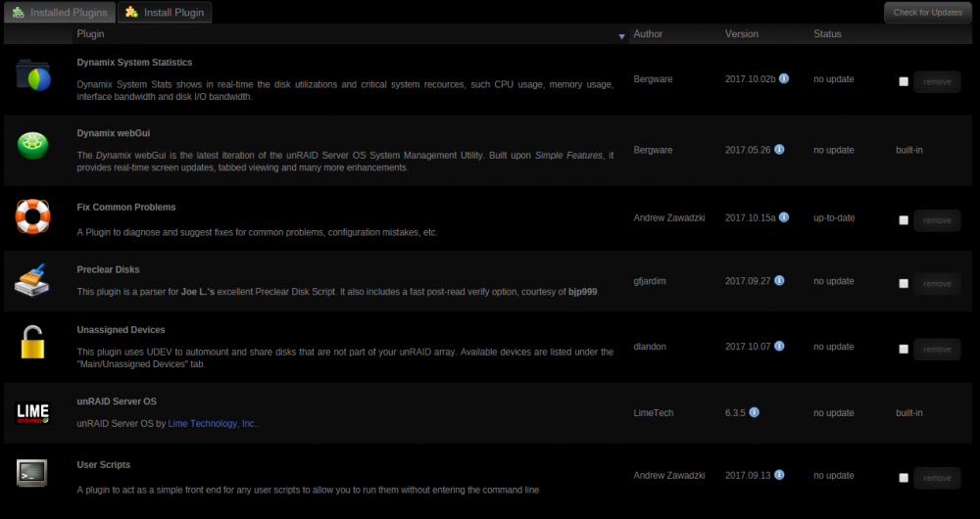The height and width of the screenshot is (519, 980).
Task: Click the Dynamix System Statistics plugin icon
Action: tap(33, 75)
